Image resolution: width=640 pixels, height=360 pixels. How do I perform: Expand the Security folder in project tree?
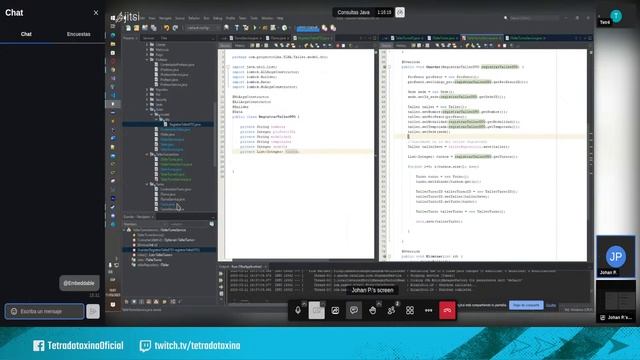[147, 100]
